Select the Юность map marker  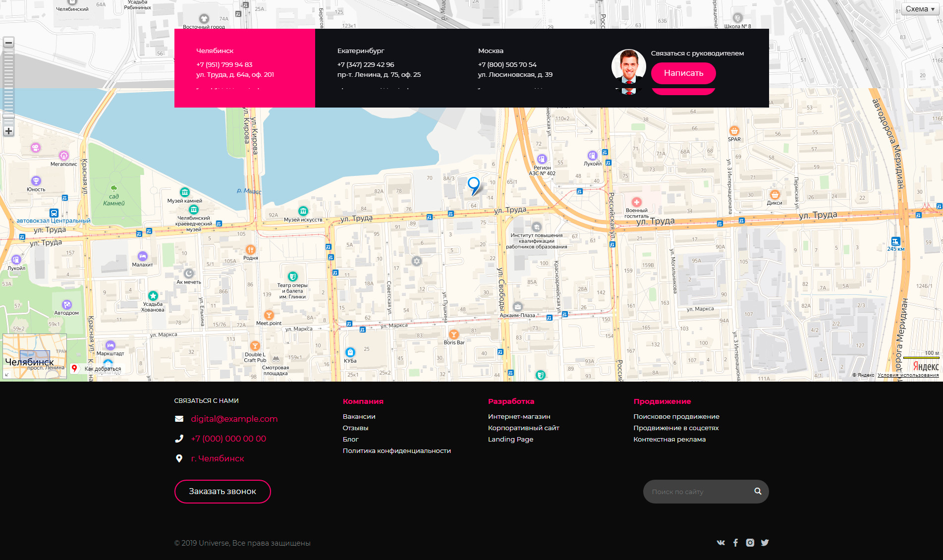coord(36,181)
